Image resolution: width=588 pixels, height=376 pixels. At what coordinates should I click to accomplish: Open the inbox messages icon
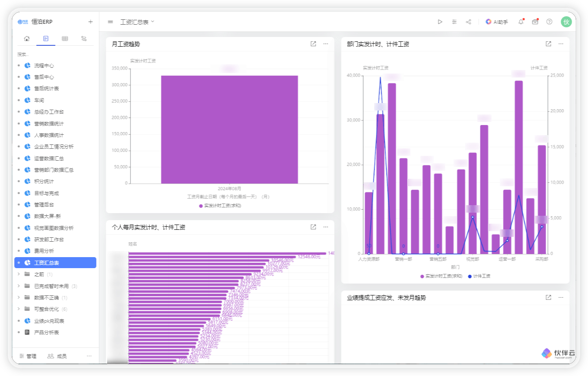point(535,22)
